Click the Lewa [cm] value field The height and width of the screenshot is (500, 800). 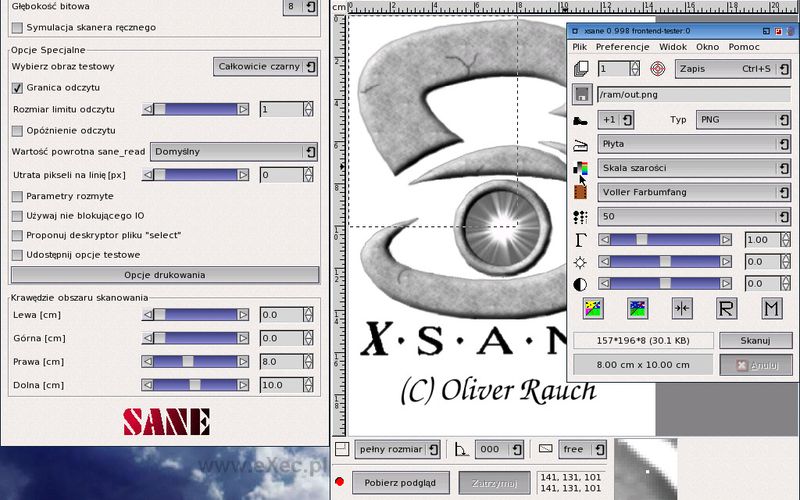click(282, 315)
